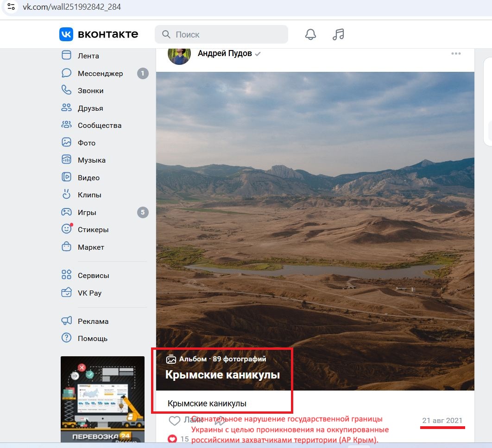
Task: Click the post caption text Крымские каникулы
Action: (207, 404)
